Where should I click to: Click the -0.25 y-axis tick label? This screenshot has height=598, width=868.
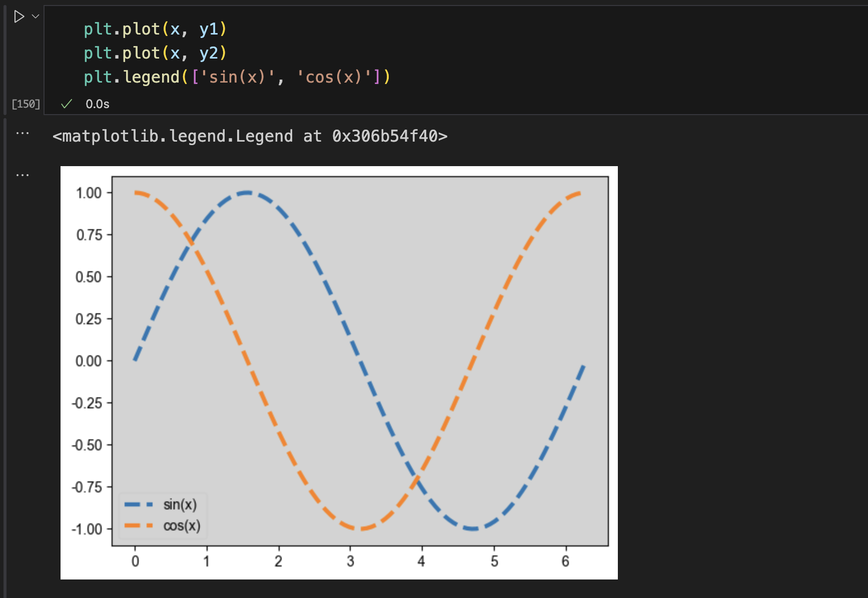point(87,403)
